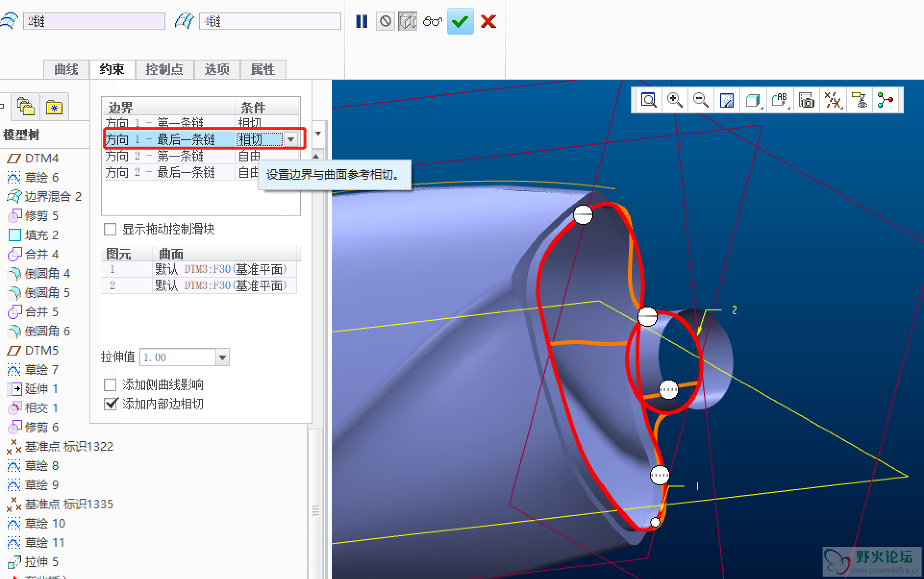Select 边界混合 2 in the model tree

[53, 197]
